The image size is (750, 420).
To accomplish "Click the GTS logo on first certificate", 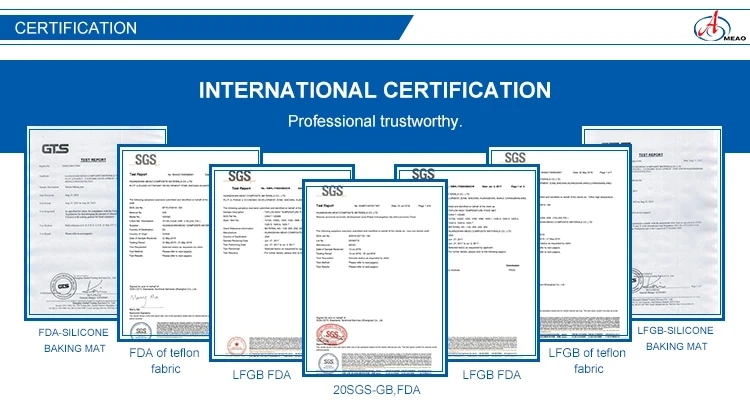I will [x=55, y=149].
